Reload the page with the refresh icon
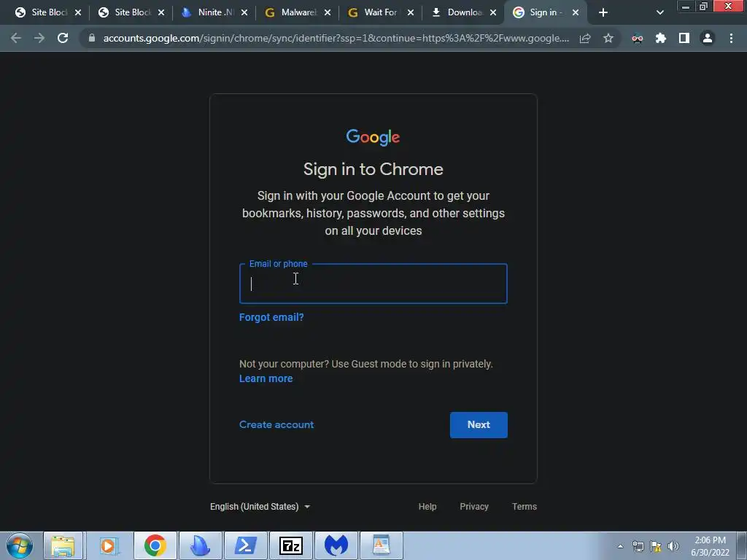This screenshot has width=747, height=560. 63,38
